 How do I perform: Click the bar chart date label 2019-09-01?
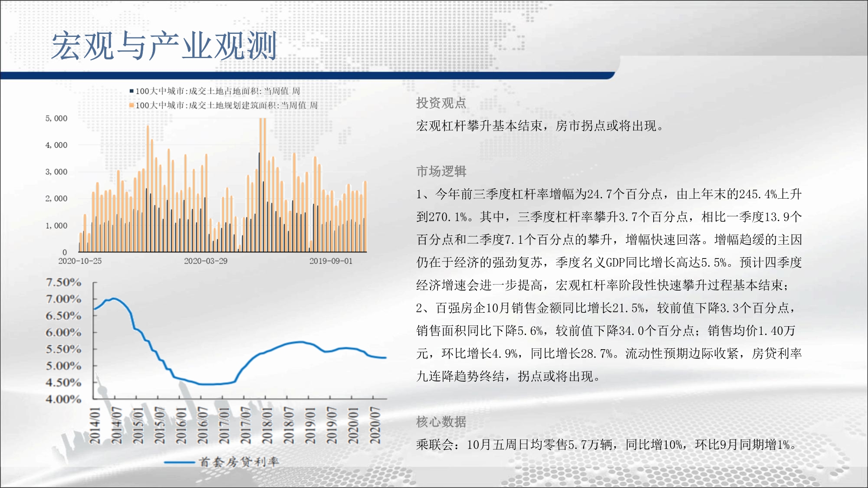331,261
